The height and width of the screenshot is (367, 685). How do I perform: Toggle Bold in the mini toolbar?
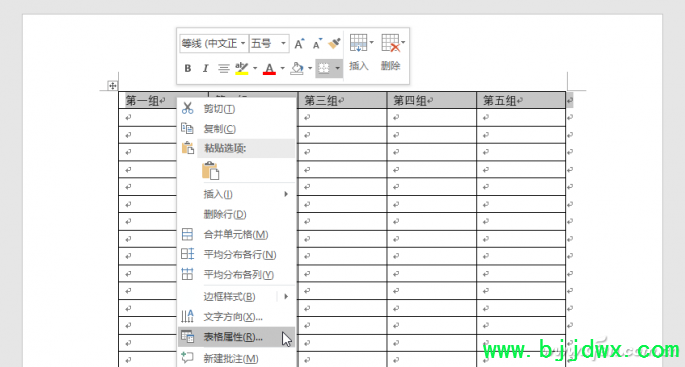[x=188, y=69]
